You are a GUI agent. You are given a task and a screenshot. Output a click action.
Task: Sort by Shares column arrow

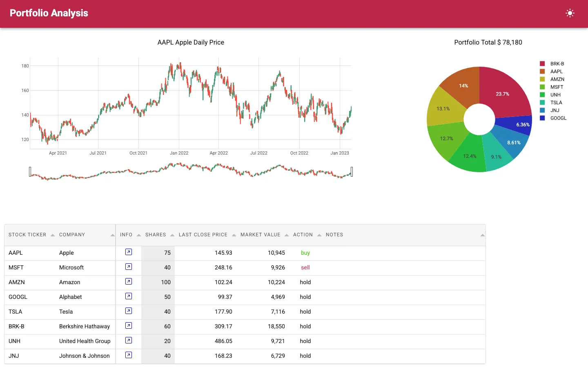(x=172, y=235)
